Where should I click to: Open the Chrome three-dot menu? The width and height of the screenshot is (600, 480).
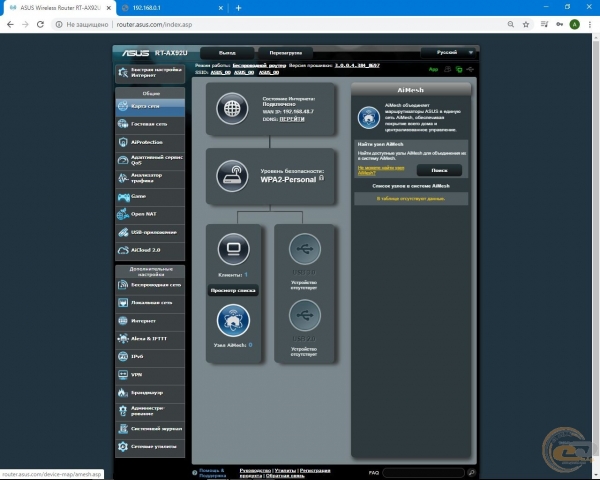(x=590, y=24)
